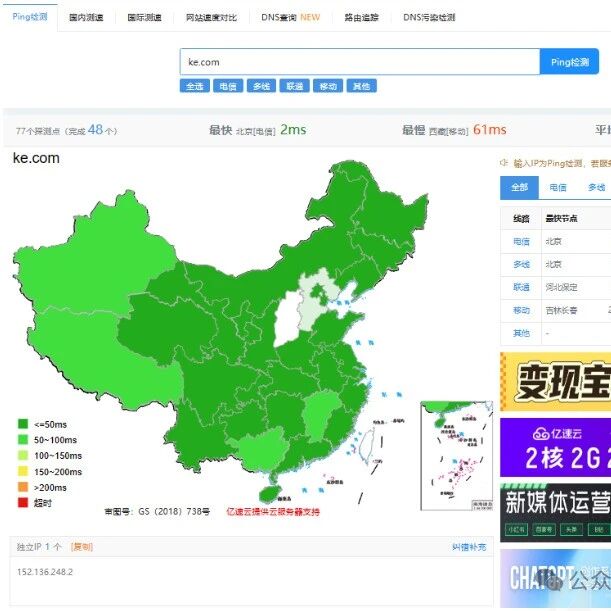Toggle the 全选 line filter
Screen dimensions: 611x611
(195, 86)
